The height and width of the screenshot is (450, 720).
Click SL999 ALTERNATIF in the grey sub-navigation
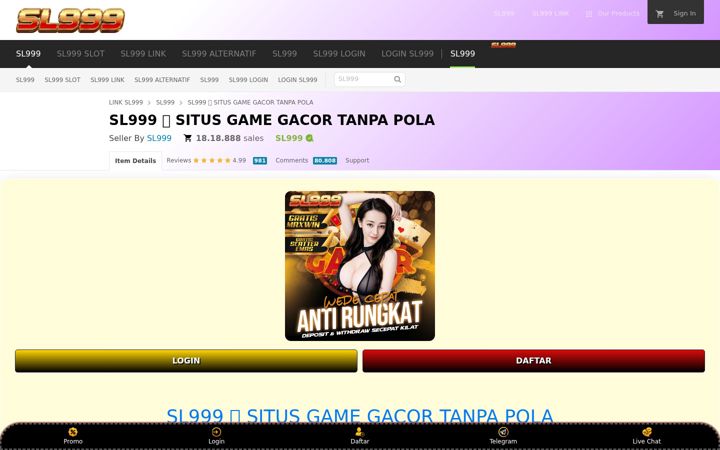162,80
